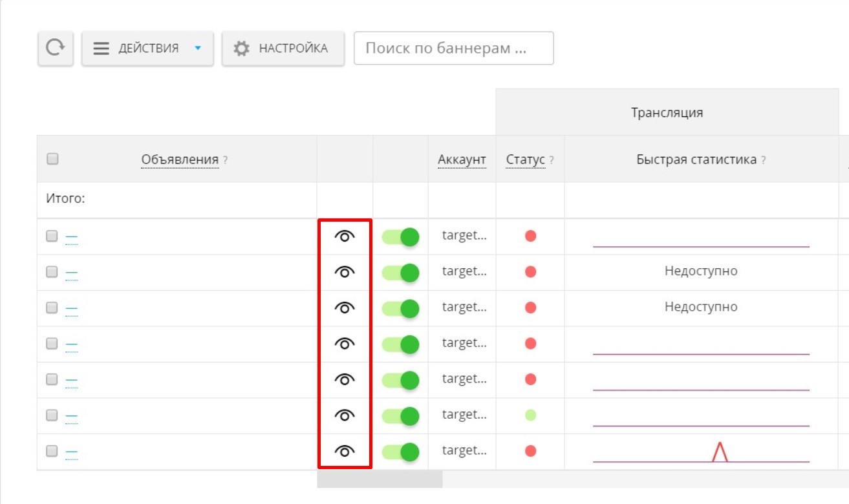
Task: Click the refresh icon button
Action: tap(55, 48)
